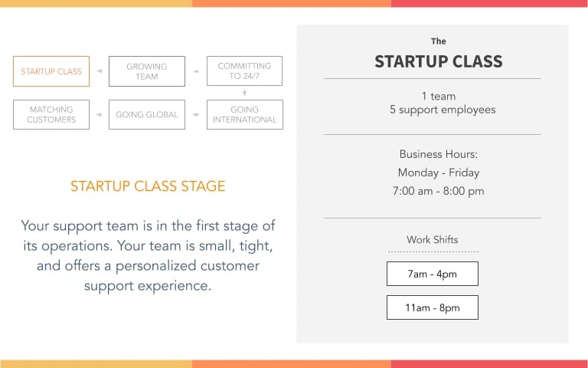588x368 pixels.
Task: Open the GROWING TEAM stage box
Action: point(147,71)
